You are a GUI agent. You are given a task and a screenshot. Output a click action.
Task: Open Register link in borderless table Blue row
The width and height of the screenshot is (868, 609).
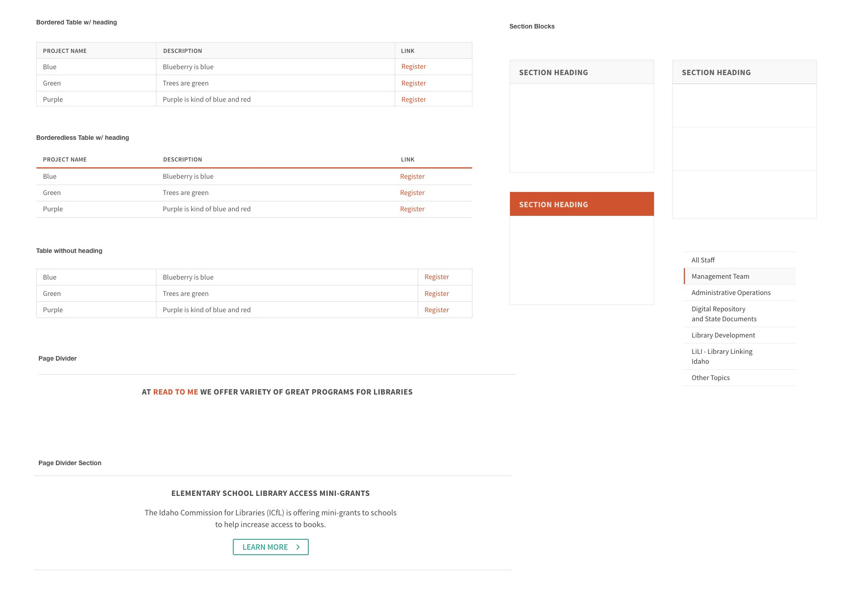pyautogui.click(x=412, y=176)
